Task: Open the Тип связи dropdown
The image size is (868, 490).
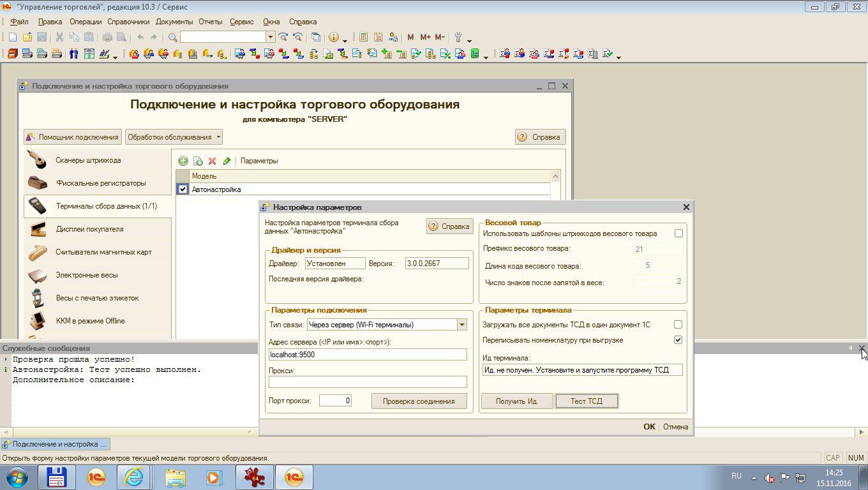Action: tap(461, 325)
